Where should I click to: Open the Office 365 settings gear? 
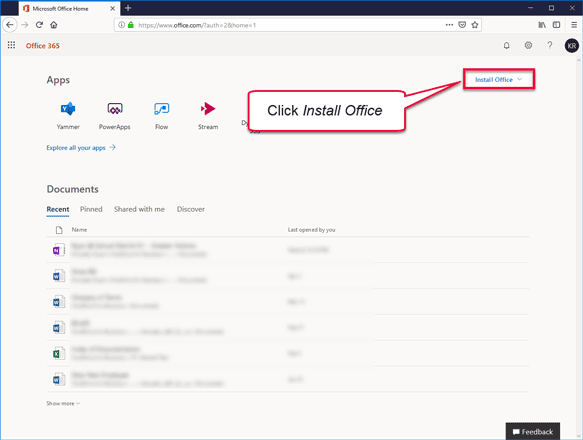(528, 45)
